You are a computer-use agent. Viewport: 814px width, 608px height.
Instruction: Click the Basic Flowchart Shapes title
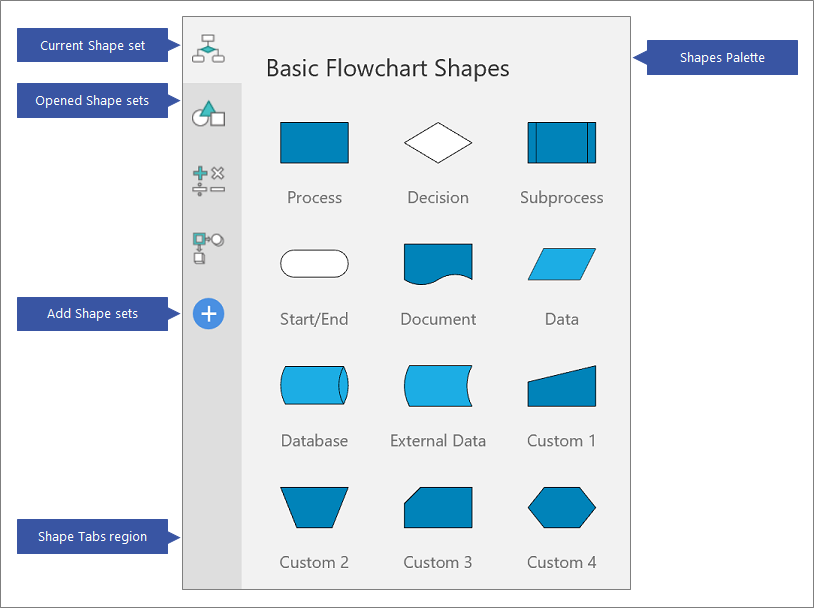(387, 68)
